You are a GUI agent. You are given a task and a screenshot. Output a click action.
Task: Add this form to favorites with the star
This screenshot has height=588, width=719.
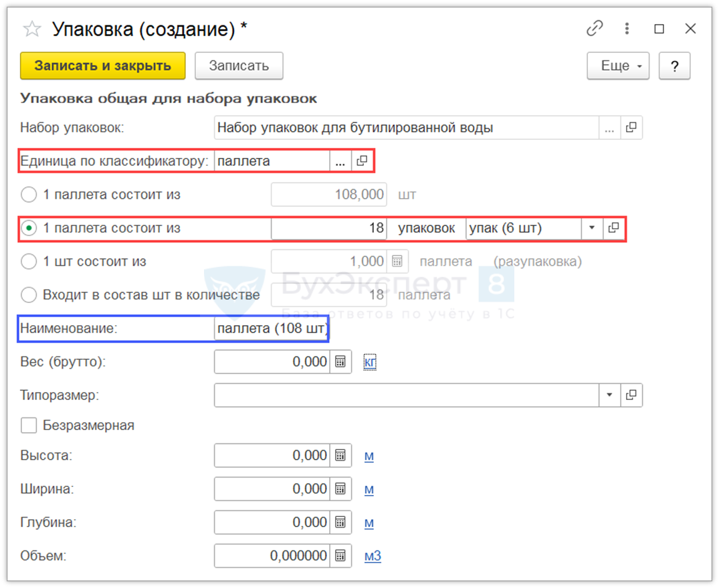(31, 29)
